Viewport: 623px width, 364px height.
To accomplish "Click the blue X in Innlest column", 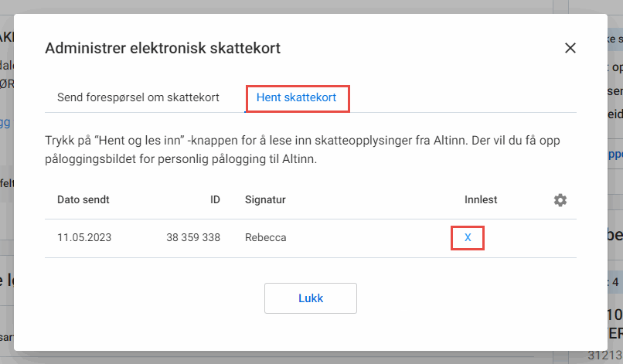I will pyautogui.click(x=468, y=237).
